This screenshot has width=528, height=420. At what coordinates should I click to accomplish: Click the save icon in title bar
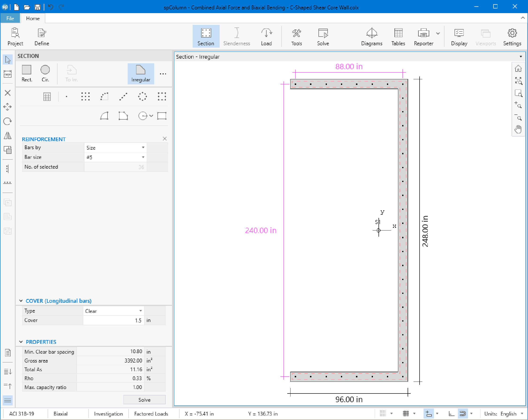click(37, 7)
